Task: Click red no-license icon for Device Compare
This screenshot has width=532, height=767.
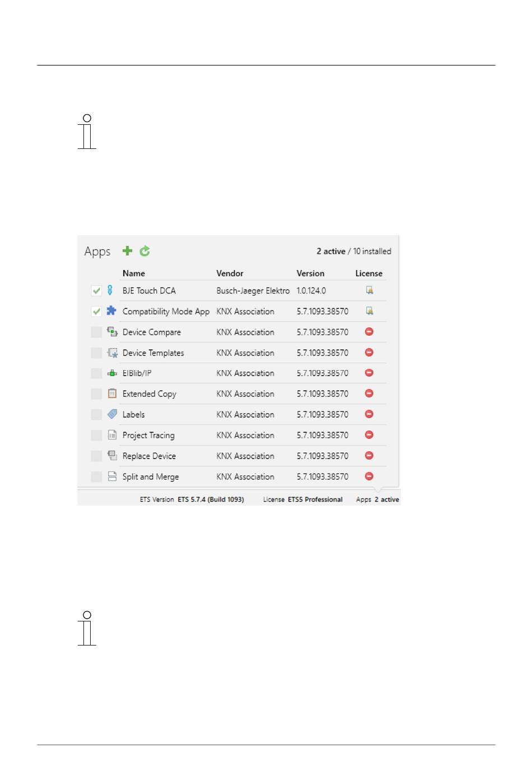Action: (x=369, y=331)
